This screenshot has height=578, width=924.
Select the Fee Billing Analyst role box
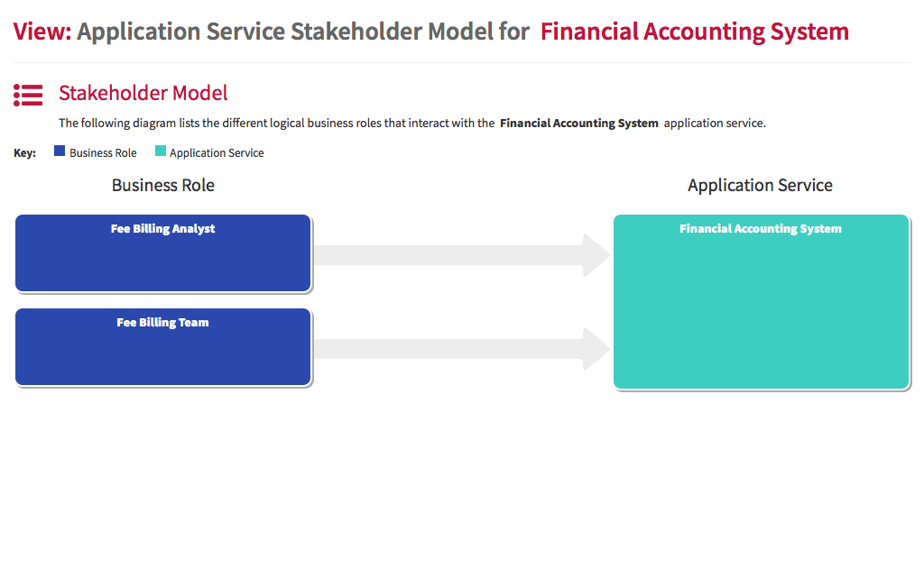click(163, 253)
